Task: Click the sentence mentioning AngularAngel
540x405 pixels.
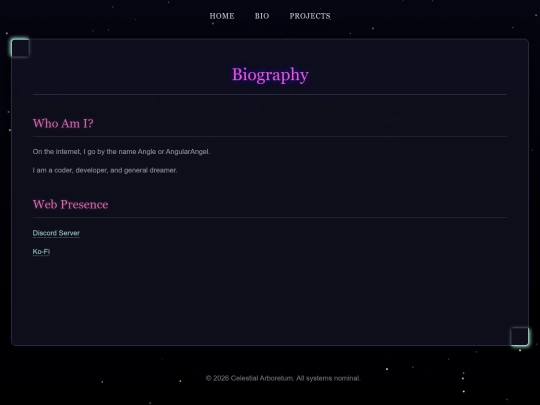Action: 121,152
